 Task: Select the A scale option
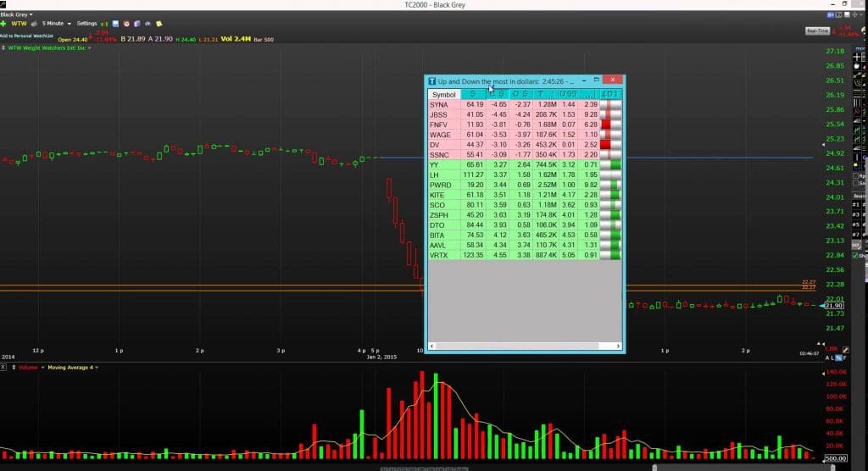pyautogui.click(x=827, y=358)
